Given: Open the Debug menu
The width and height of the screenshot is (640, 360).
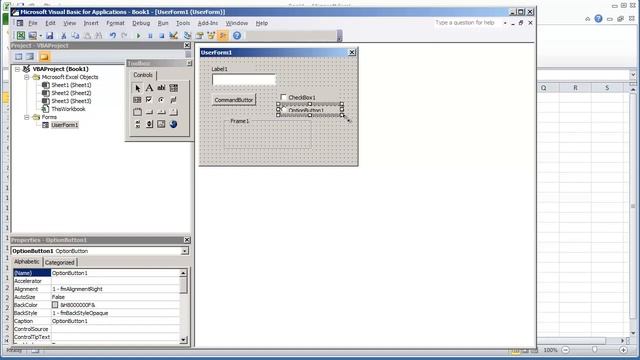Looking at the screenshot, I should 141,23.
